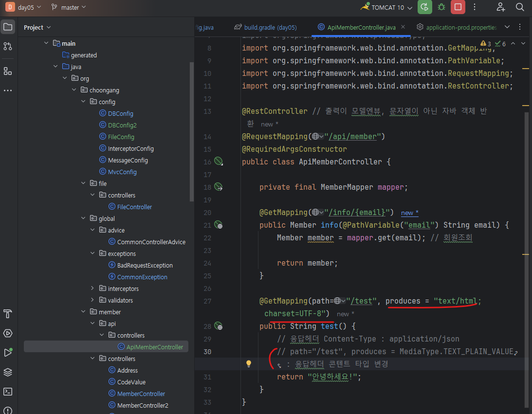Open the Build hammer tool window
The width and height of the screenshot is (532, 414).
click(x=8, y=314)
